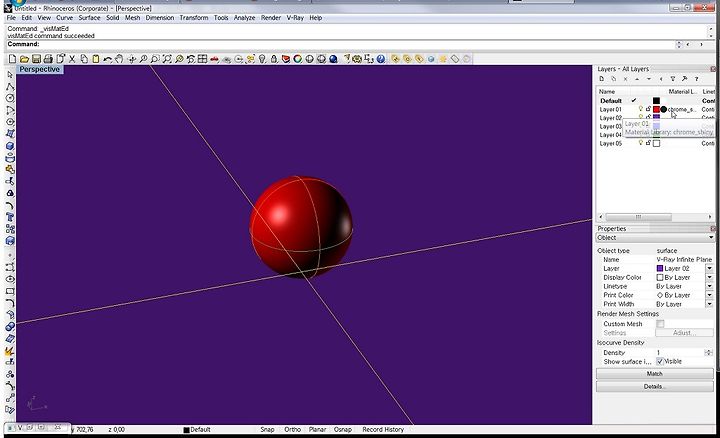Click the red car toolbar icon

tap(214, 59)
